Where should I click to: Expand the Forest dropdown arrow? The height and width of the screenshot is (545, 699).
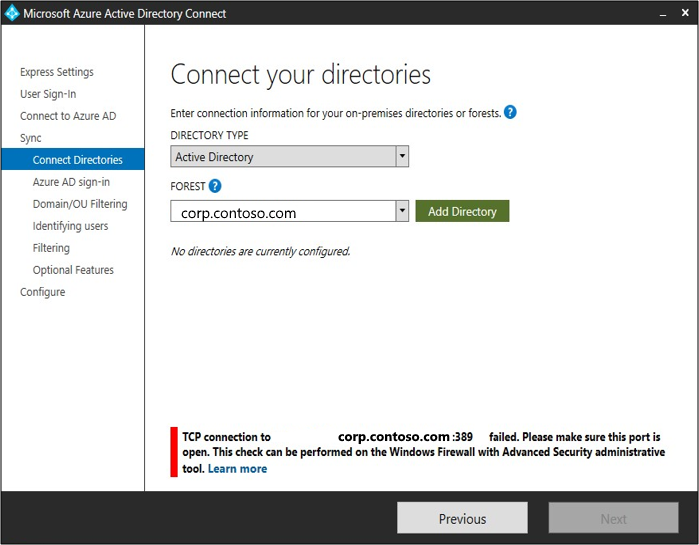[401, 212]
